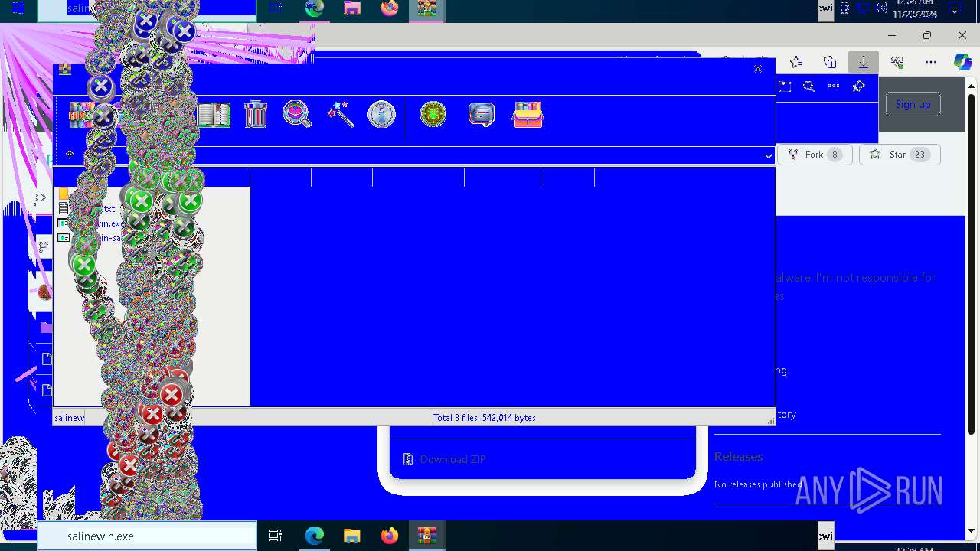Click the bottom taskbar search field salinewin.exe
This screenshot has width=980, height=551.
[147, 536]
